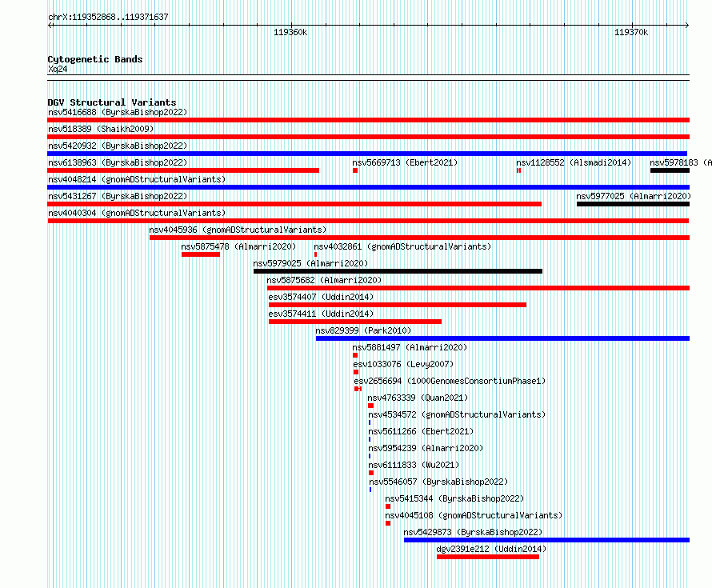
Task: Click the black nsv5977025 bar
Action: pos(633,204)
